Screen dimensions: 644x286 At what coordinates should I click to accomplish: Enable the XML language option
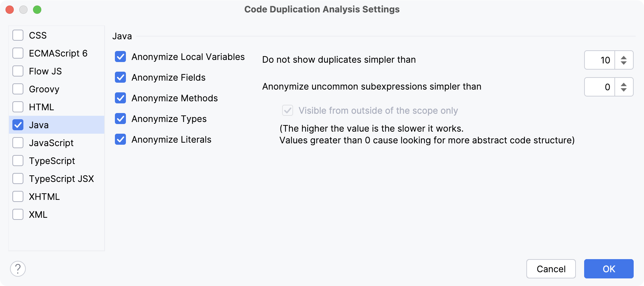18,214
